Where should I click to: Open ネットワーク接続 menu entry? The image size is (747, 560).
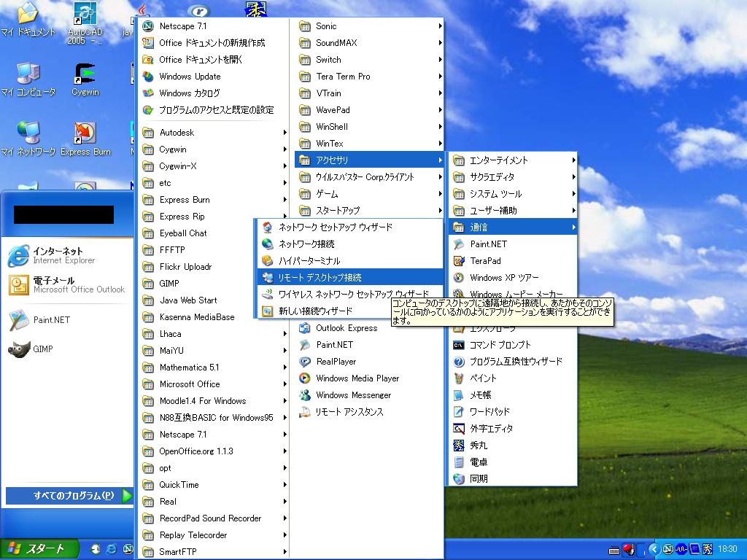coord(350,244)
